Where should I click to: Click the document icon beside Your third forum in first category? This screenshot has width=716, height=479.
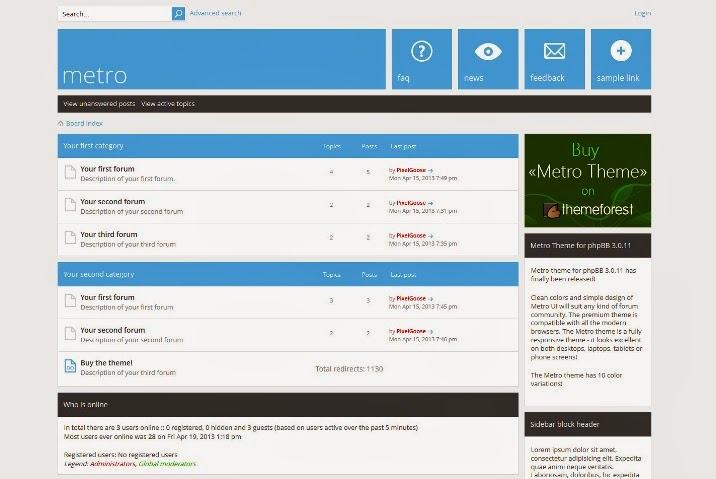point(70,237)
